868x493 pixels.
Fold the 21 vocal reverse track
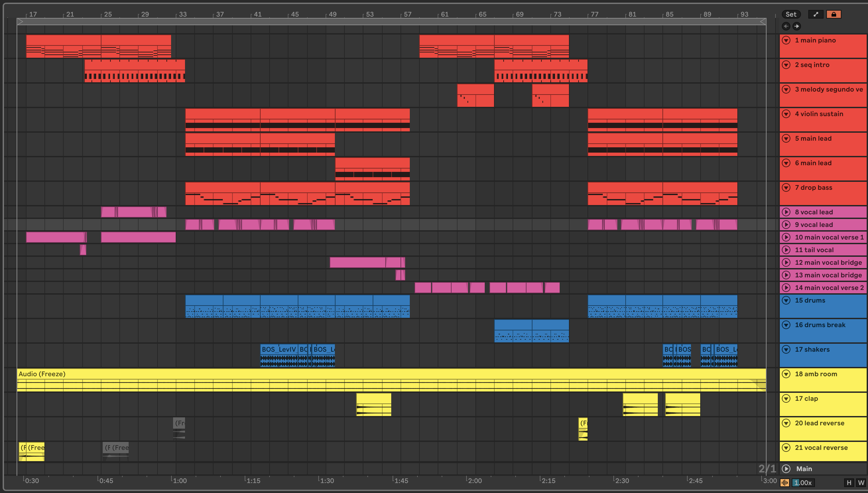coord(786,448)
